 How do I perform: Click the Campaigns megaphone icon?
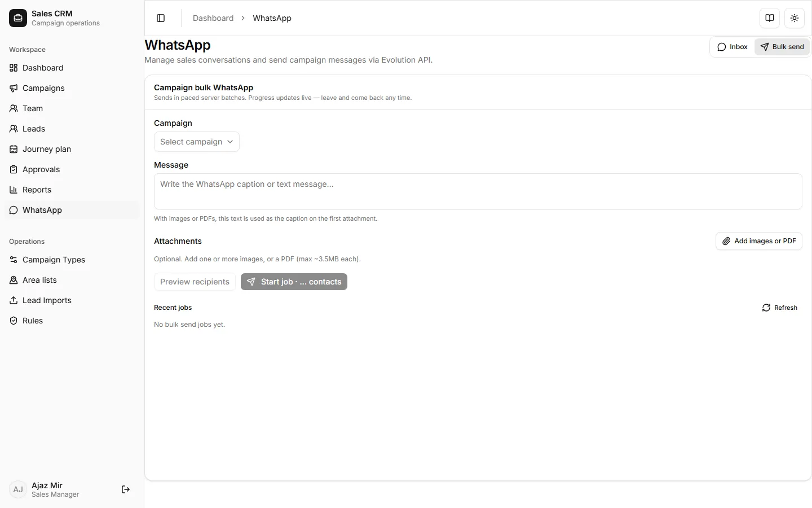click(14, 88)
